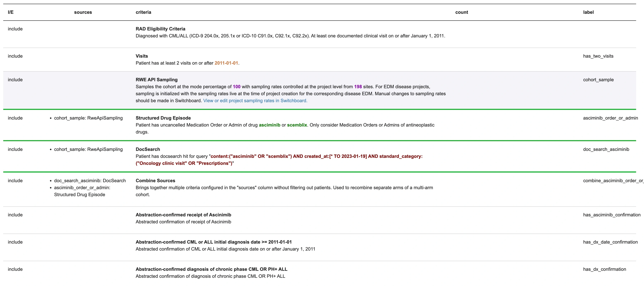This screenshot has width=644, height=286.
Task: Click the green scemblix drug name
Action: (297, 125)
